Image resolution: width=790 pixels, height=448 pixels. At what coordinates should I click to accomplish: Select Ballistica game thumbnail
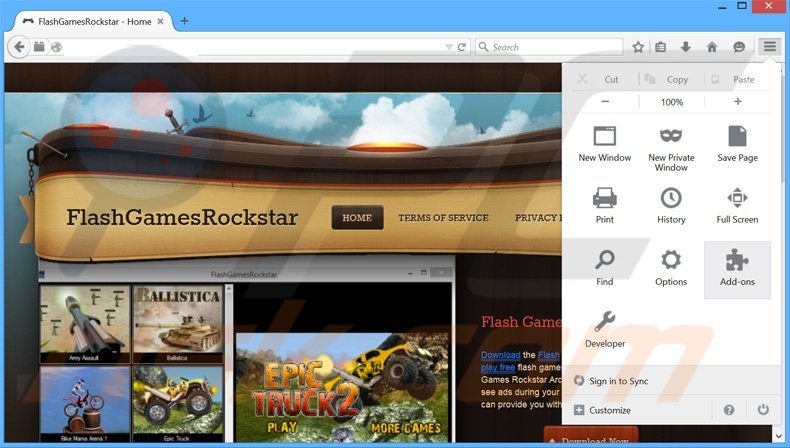[x=178, y=323]
